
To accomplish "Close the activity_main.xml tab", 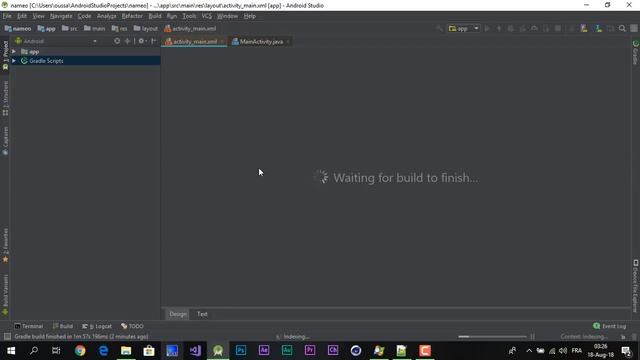I will coord(222,42).
